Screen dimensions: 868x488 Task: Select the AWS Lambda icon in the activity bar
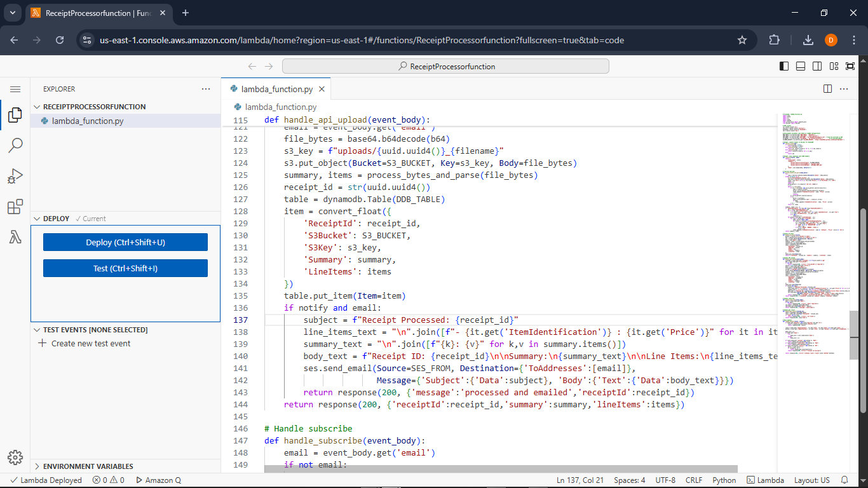pyautogui.click(x=15, y=237)
